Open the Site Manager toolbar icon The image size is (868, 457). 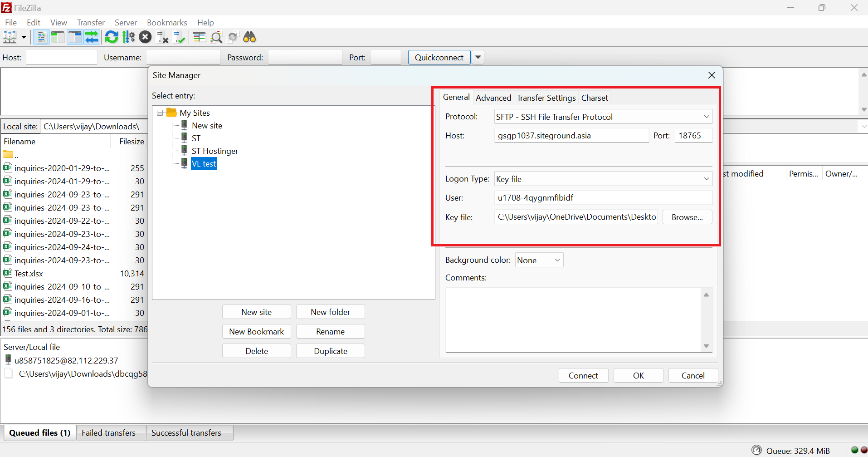(10, 37)
